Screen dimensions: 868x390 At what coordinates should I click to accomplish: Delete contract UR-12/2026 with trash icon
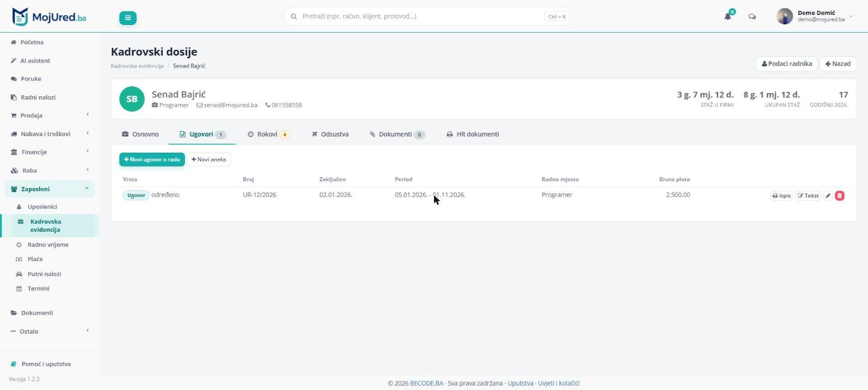coord(840,195)
